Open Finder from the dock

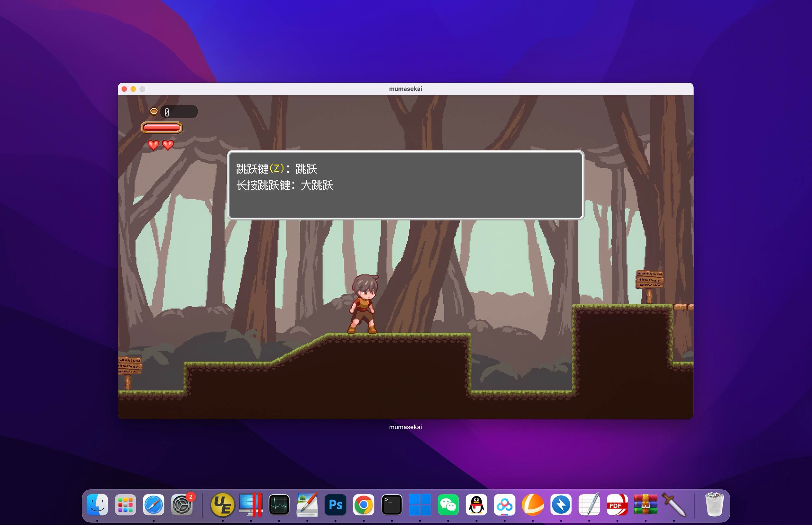97,504
